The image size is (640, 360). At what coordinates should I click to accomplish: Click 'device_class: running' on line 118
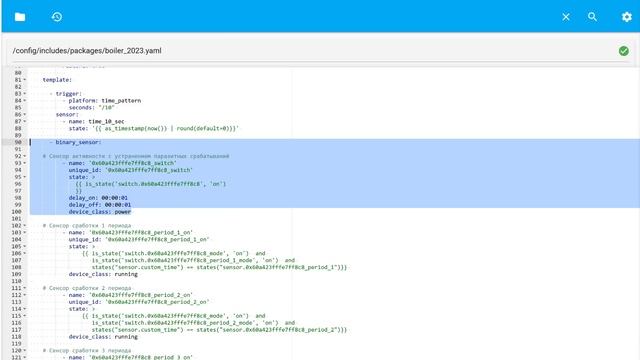(x=103, y=336)
